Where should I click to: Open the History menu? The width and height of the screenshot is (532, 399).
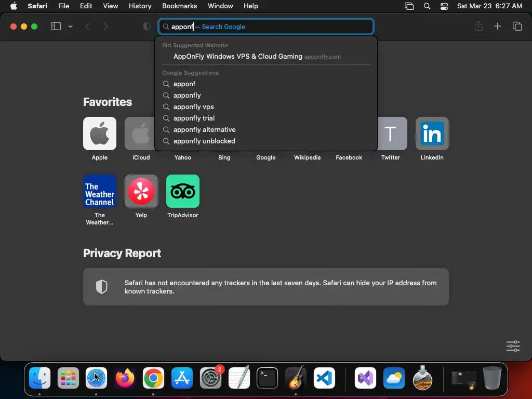pos(140,6)
